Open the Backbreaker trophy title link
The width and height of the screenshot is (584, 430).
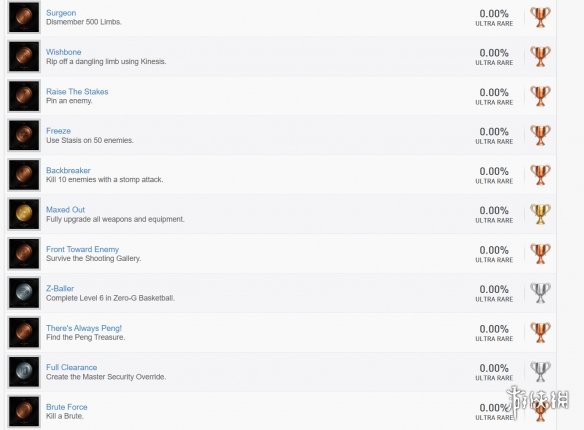tap(68, 171)
